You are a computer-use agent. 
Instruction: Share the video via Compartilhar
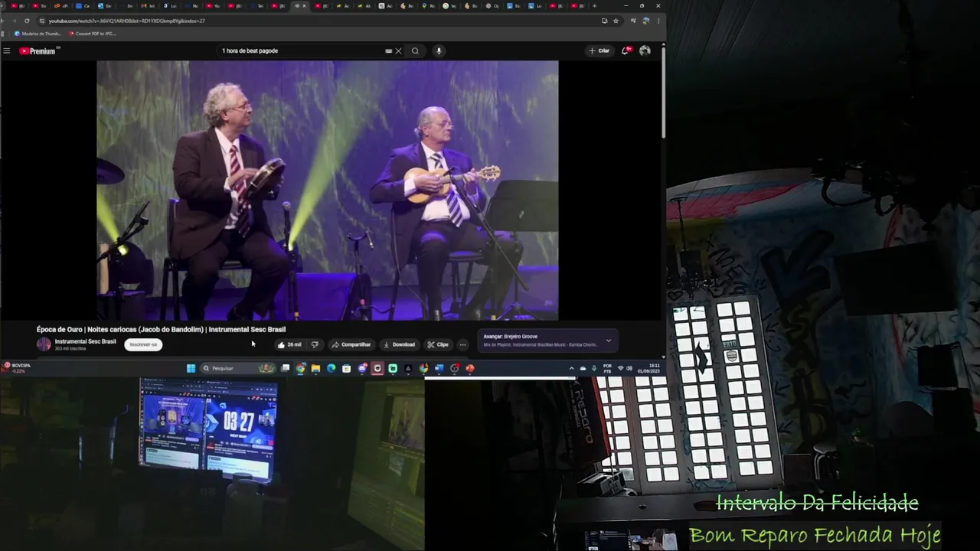(351, 344)
